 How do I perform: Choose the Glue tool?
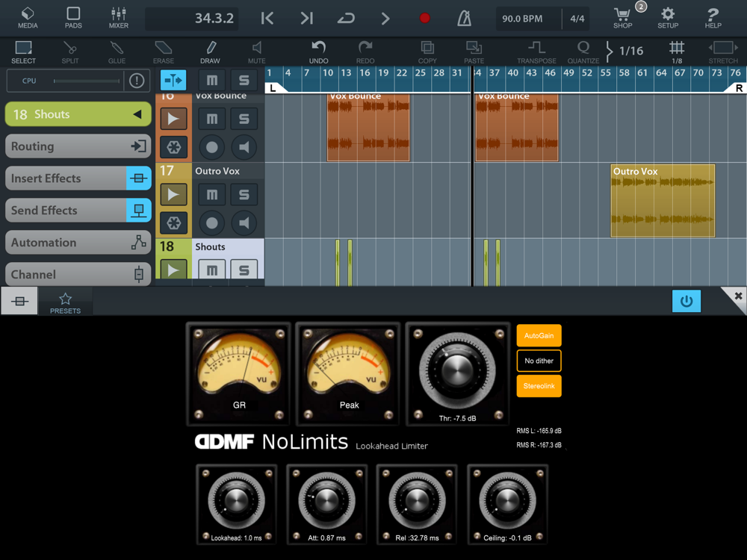(x=117, y=52)
